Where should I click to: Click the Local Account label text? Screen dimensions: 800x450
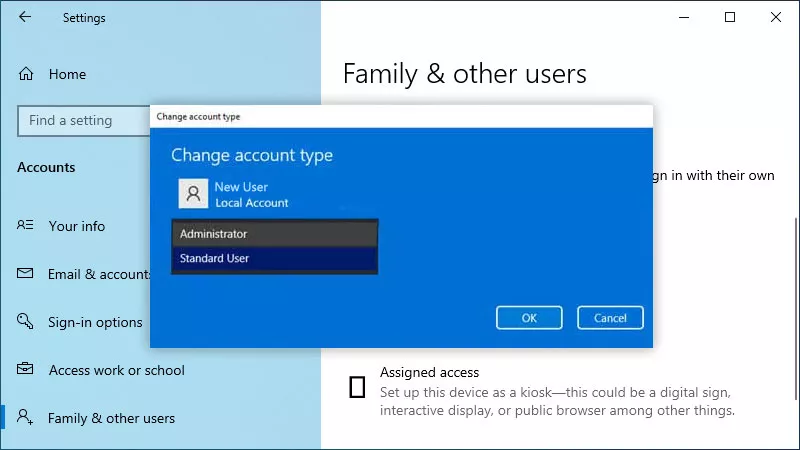pyautogui.click(x=252, y=203)
